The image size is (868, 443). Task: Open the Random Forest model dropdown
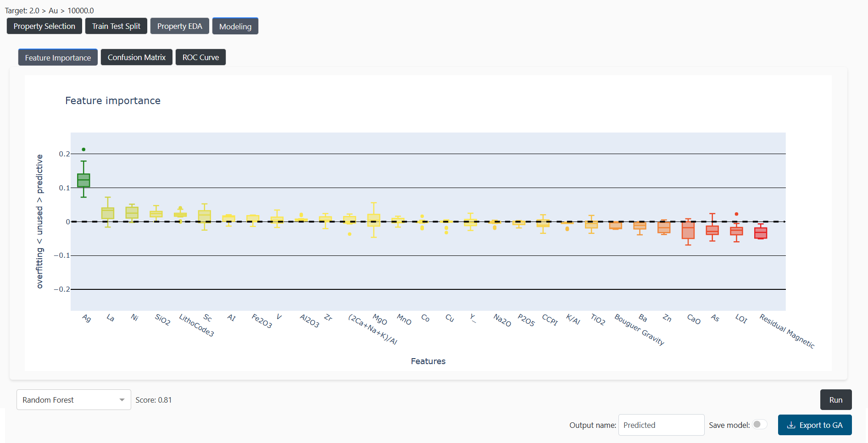tap(73, 400)
